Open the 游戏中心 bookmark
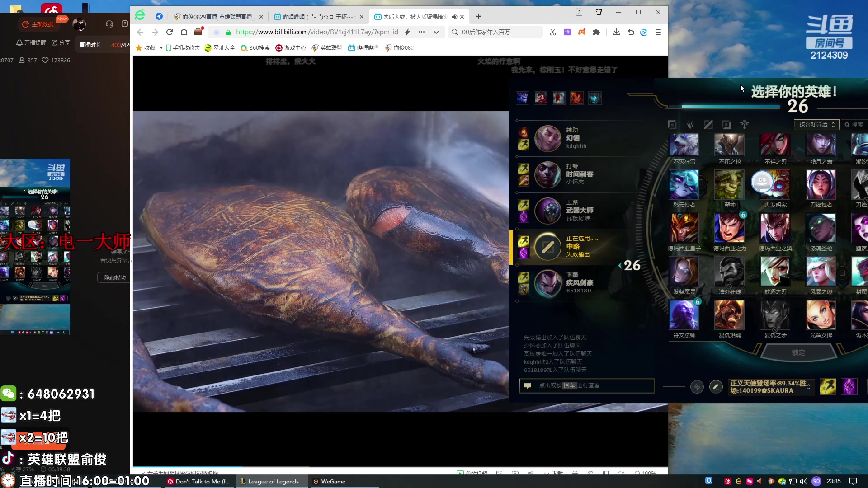This screenshot has height=488, width=868. 291,48
